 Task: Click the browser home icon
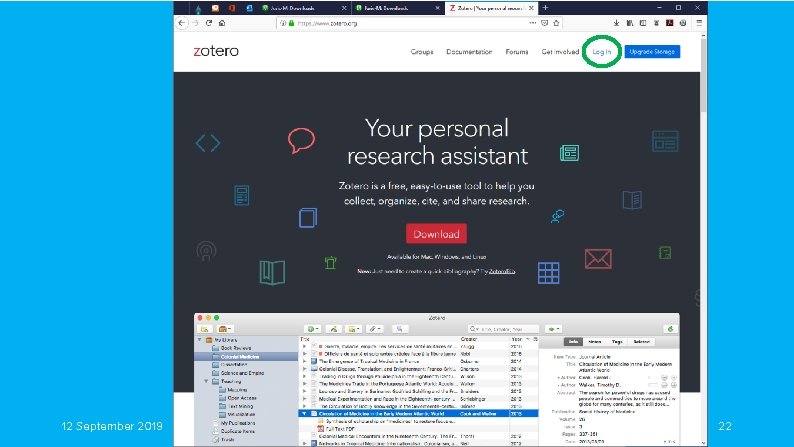click(x=222, y=23)
